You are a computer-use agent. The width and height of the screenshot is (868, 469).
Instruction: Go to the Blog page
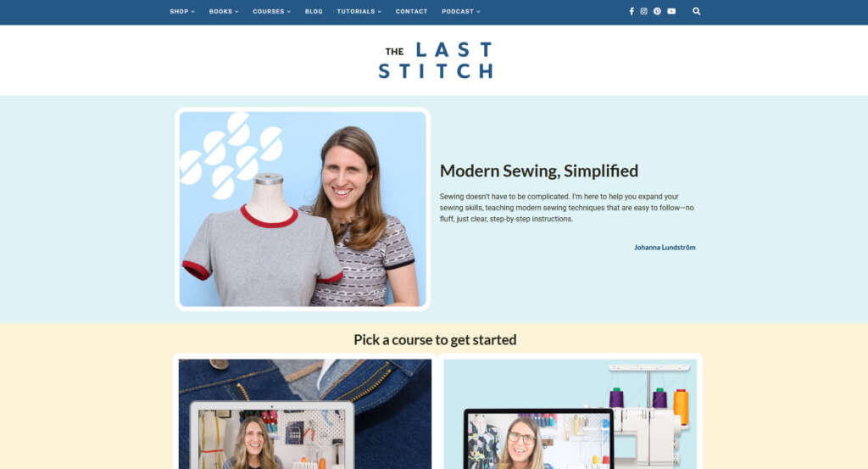314,11
